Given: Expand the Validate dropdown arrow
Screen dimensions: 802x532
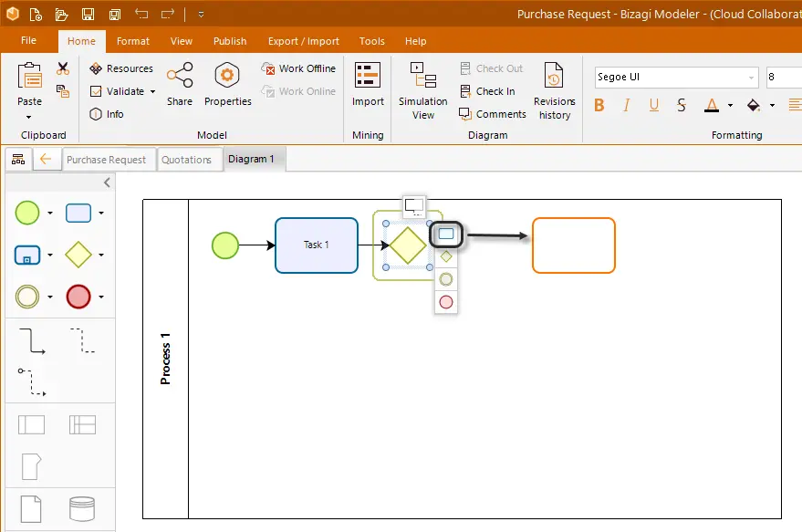Looking at the screenshot, I should tap(152, 91).
